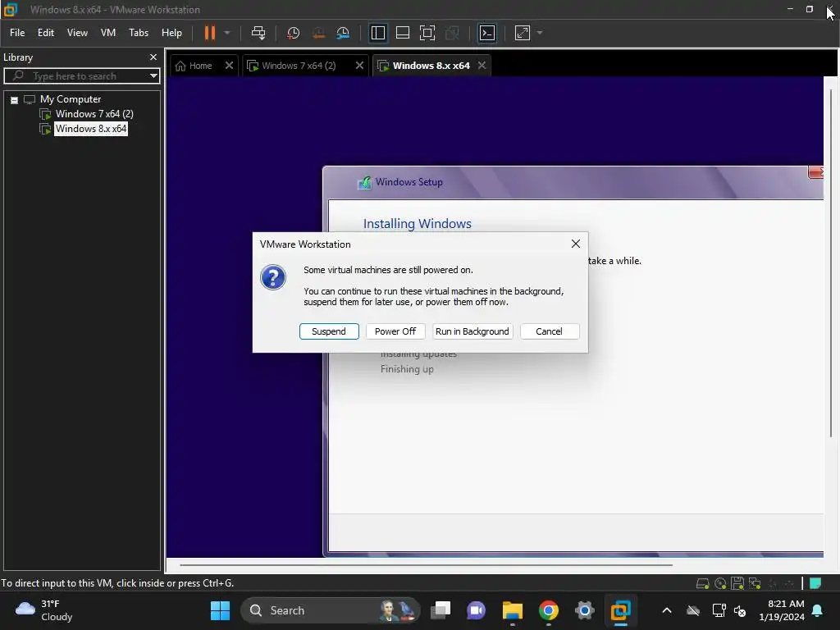Select My Computer in the Library tree
This screenshot has height=630, width=840.
tap(71, 99)
